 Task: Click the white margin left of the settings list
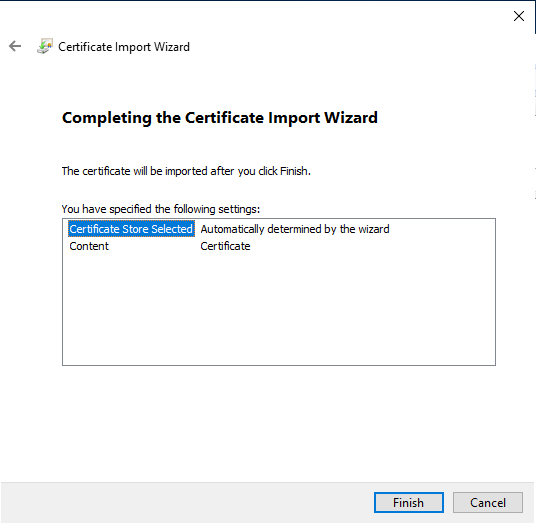coord(31,292)
